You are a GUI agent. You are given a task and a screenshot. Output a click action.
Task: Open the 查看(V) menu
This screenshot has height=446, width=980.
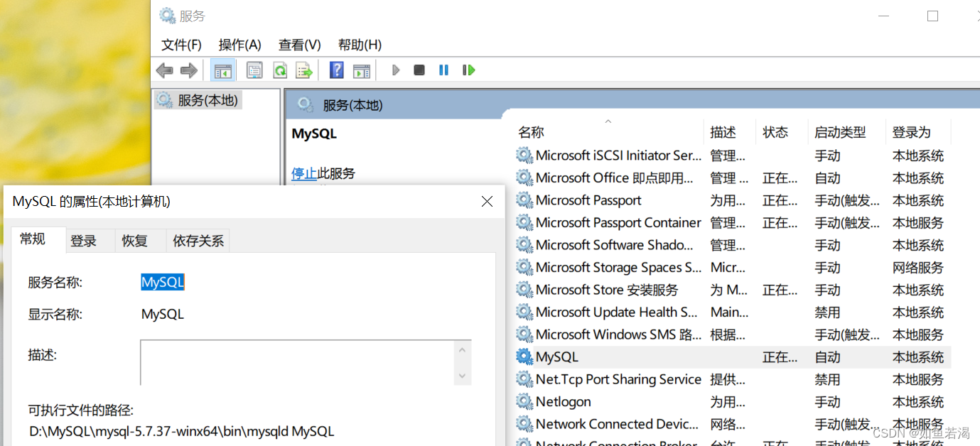[x=299, y=45]
